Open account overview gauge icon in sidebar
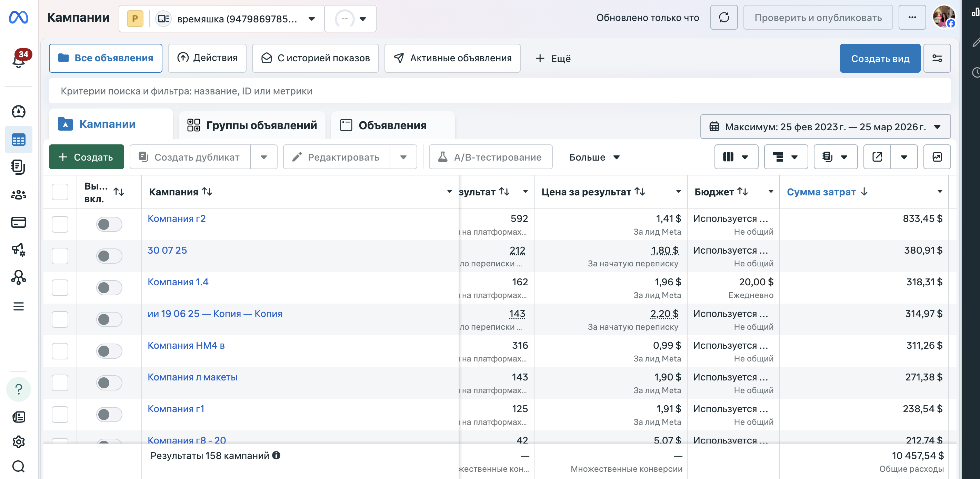Viewport: 980px width, 479px height. [x=18, y=112]
